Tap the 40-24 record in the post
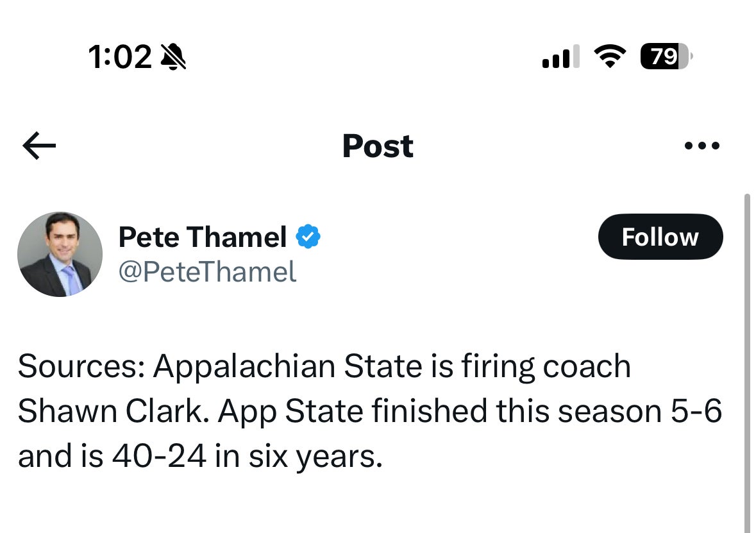Screen dimensions: 756x533 pyautogui.click(x=159, y=456)
